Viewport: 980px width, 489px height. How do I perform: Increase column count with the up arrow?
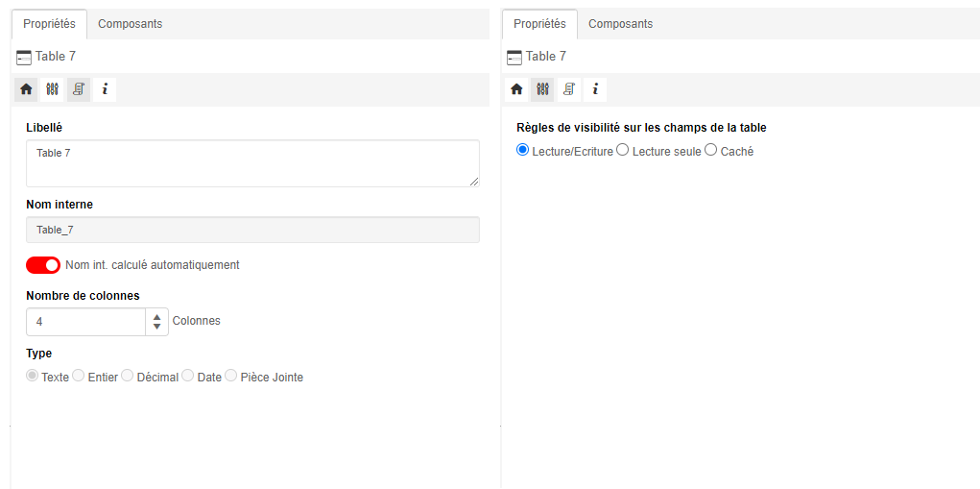pyautogui.click(x=157, y=316)
